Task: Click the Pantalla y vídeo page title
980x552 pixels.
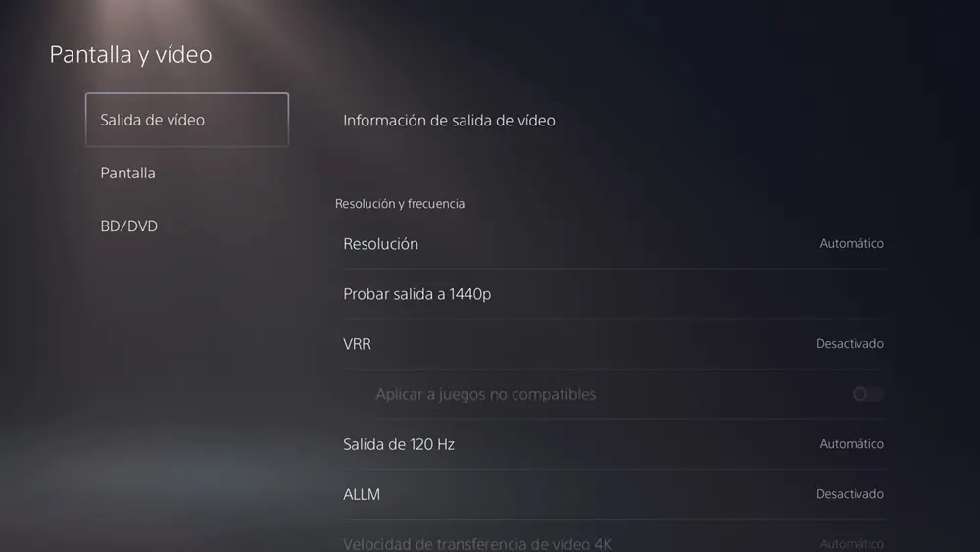Action: 130,54
